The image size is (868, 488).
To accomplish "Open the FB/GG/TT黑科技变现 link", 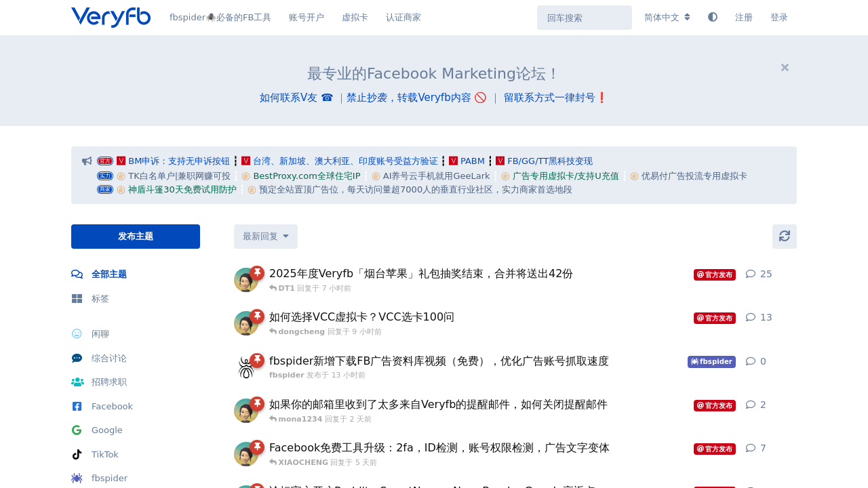I will point(550,161).
